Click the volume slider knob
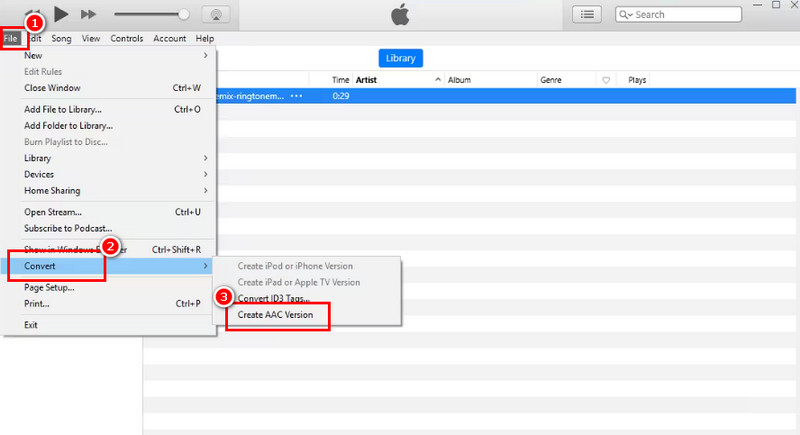This screenshot has width=800, height=435. pyautogui.click(x=184, y=14)
